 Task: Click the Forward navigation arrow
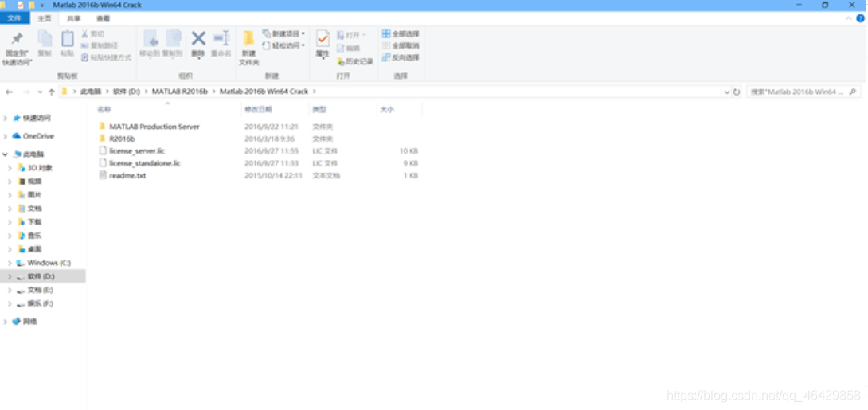tap(26, 92)
